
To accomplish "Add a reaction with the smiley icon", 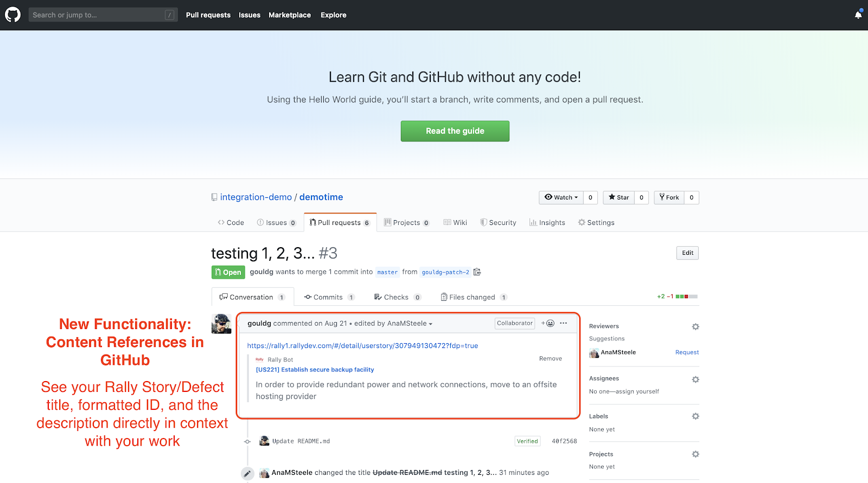I will point(548,323).
